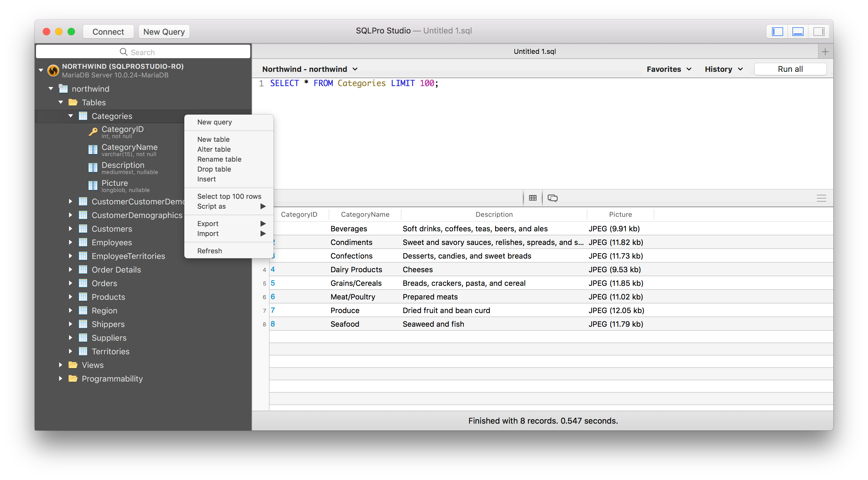
Task: Toggle the right sidebar panel icon
Action: (818, 32)
